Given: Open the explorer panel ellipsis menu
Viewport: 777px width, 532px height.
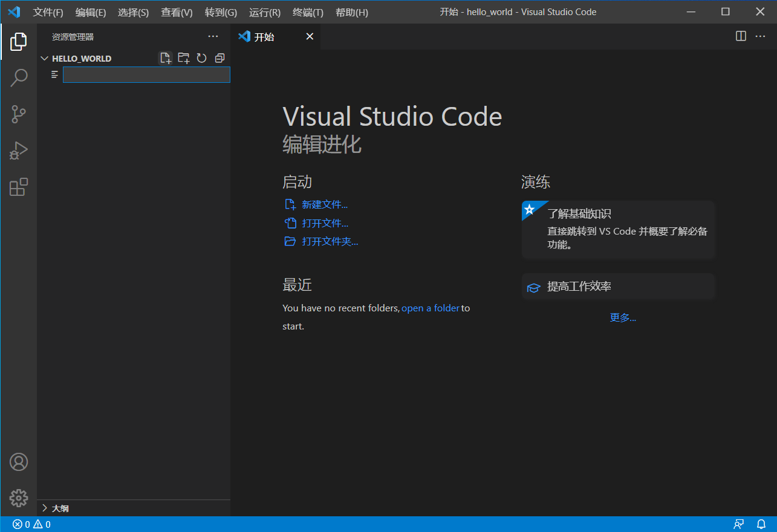Looking at the screenshot, I should (213, 37).
